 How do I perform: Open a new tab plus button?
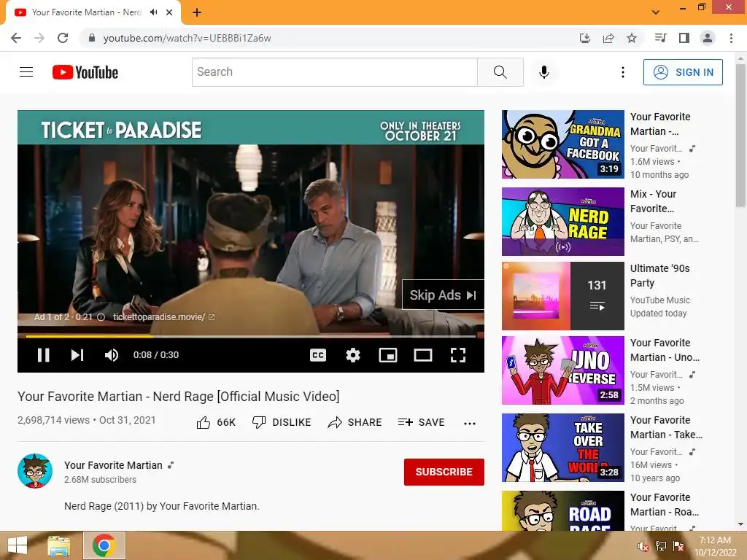[197, 12]
